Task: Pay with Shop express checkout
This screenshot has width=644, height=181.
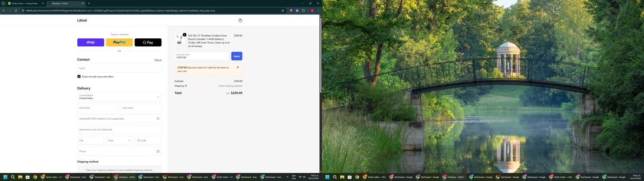Action: coord(91,42)
